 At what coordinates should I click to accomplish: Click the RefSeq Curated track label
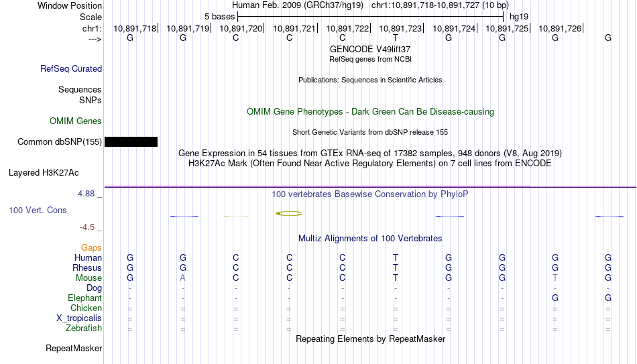70,68
